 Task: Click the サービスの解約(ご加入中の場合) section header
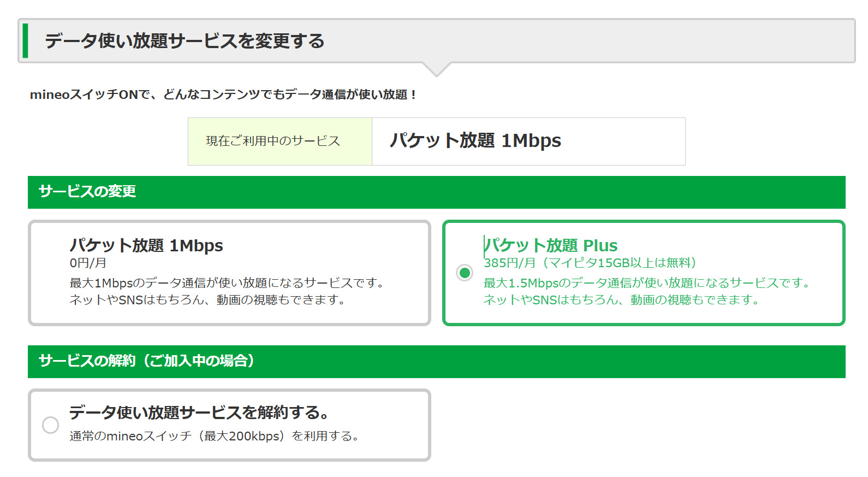tap(146, 361)
